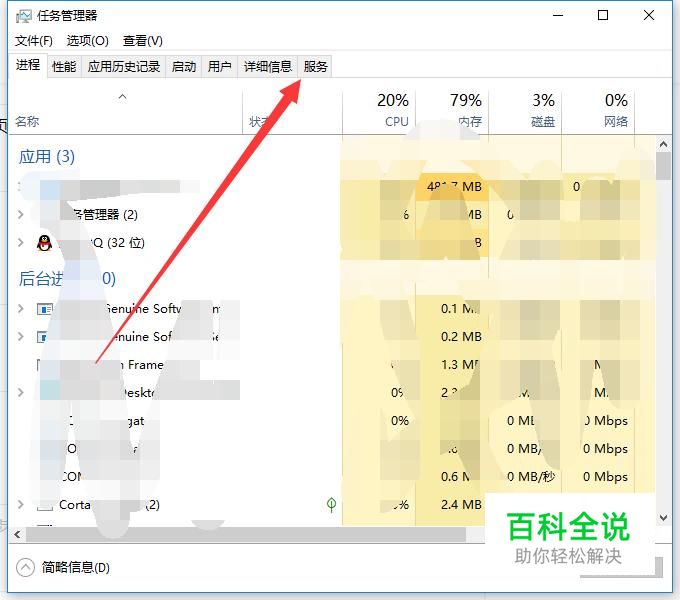The height and width of the screenshot is (600, 680).
Task: Switch to the 应用历史记录 tab
Action: [x=124, y=67]
